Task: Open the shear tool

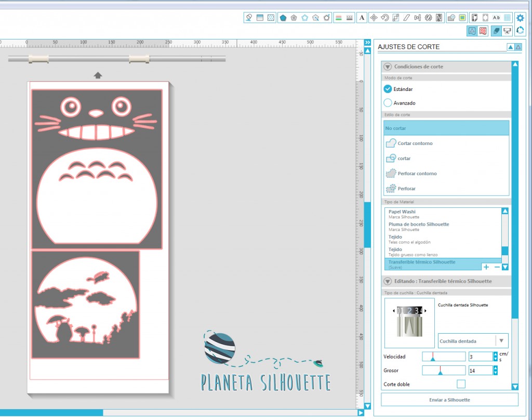Action: coord(406,18)
